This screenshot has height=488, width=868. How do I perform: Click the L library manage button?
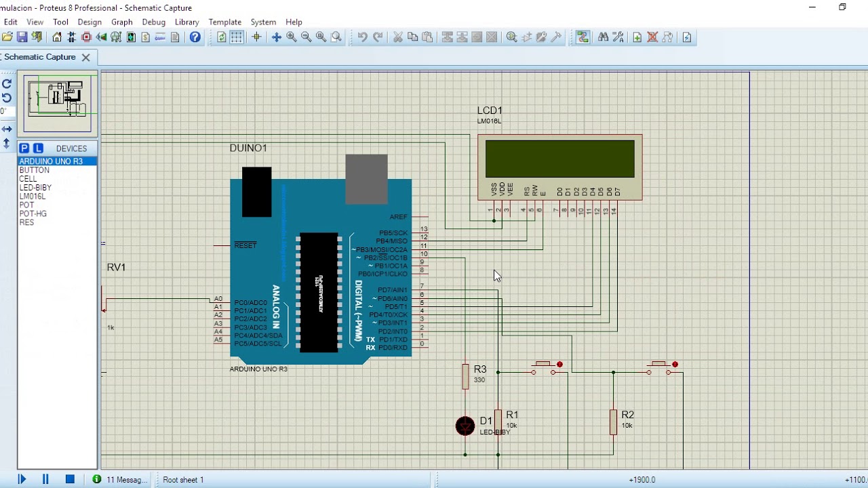pos(38,148)
